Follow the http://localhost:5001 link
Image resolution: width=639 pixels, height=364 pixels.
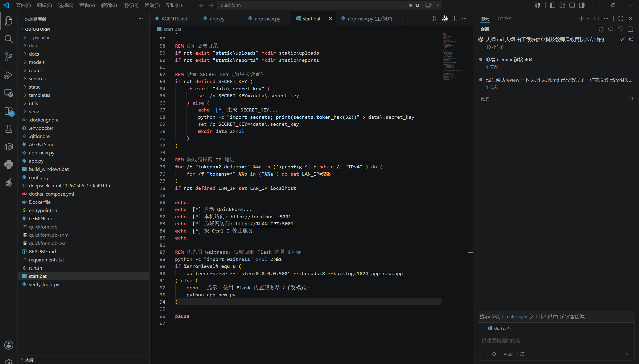pos(261,217)
